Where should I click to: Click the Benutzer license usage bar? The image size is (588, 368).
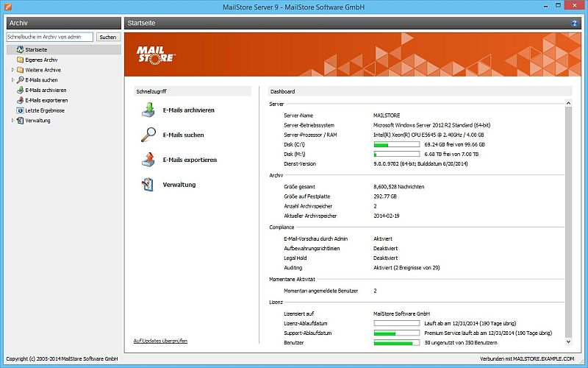tap(396, 343)
